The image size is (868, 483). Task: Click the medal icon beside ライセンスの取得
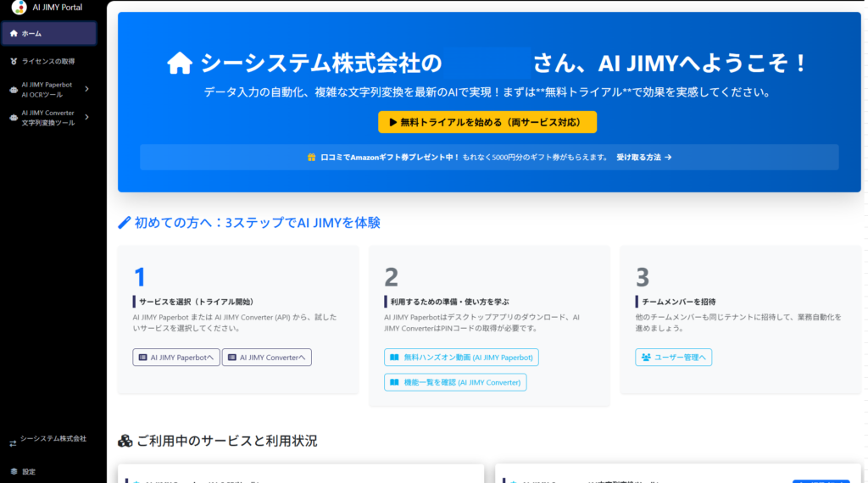click(x=14, y=61)
